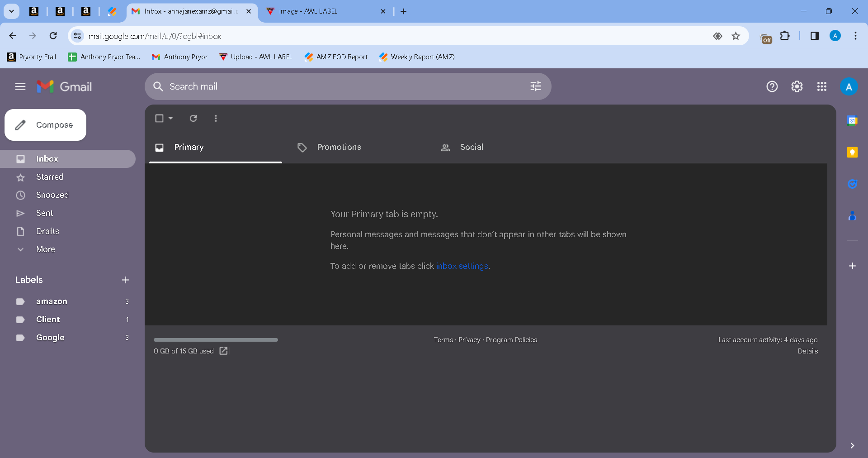
Task: Click the storage usage progress bar
Action: pyautogui.click(x=216, y=340)
